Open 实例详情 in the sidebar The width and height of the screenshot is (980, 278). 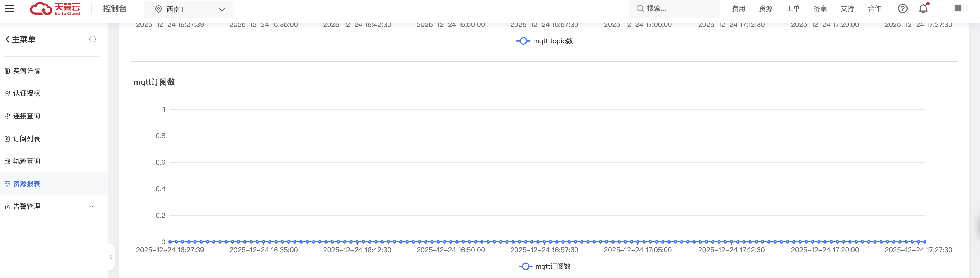tap(27, 71)
